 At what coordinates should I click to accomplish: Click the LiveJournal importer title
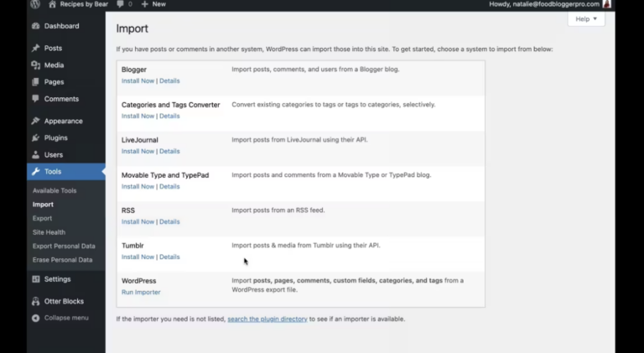pos(140,140)
